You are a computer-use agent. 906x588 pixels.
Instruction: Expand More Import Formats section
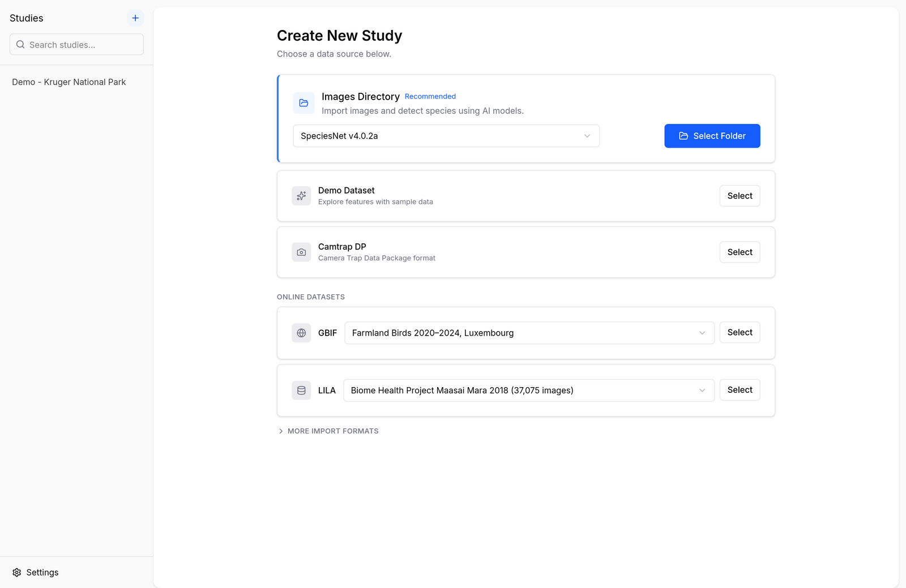coord(328,431)
